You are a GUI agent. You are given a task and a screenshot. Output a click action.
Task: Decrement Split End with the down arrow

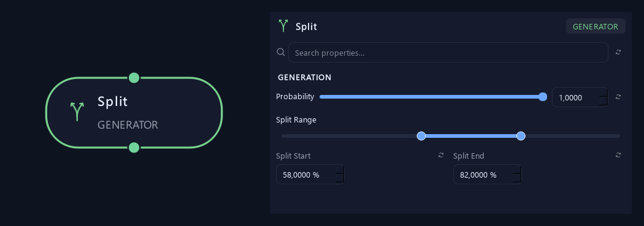517,179
